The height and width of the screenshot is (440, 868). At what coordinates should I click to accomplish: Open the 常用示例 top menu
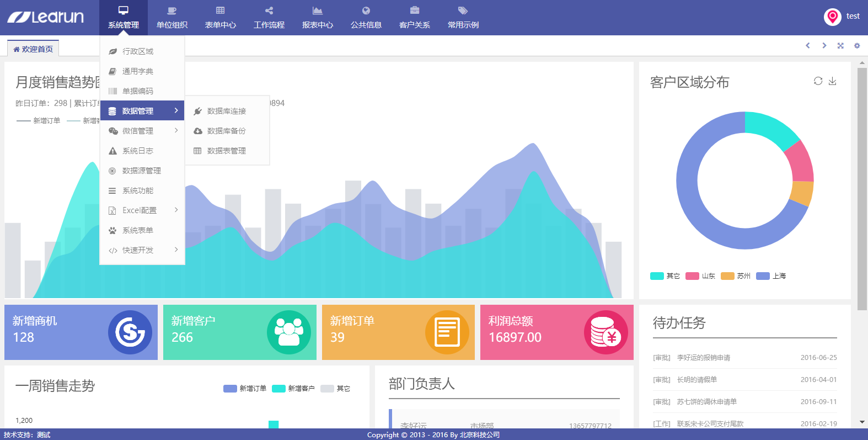pyautogui.click(x=463, y=18)
